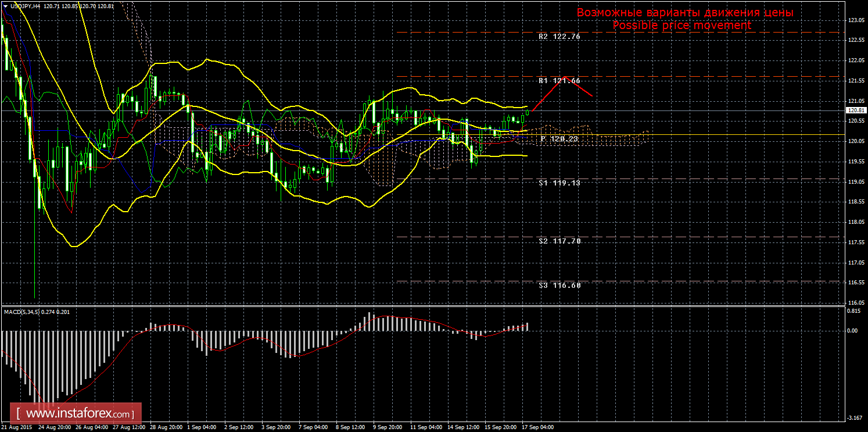
Task: Click the 1 Sep 04:00 time label
Action: [x=200, y=427]
